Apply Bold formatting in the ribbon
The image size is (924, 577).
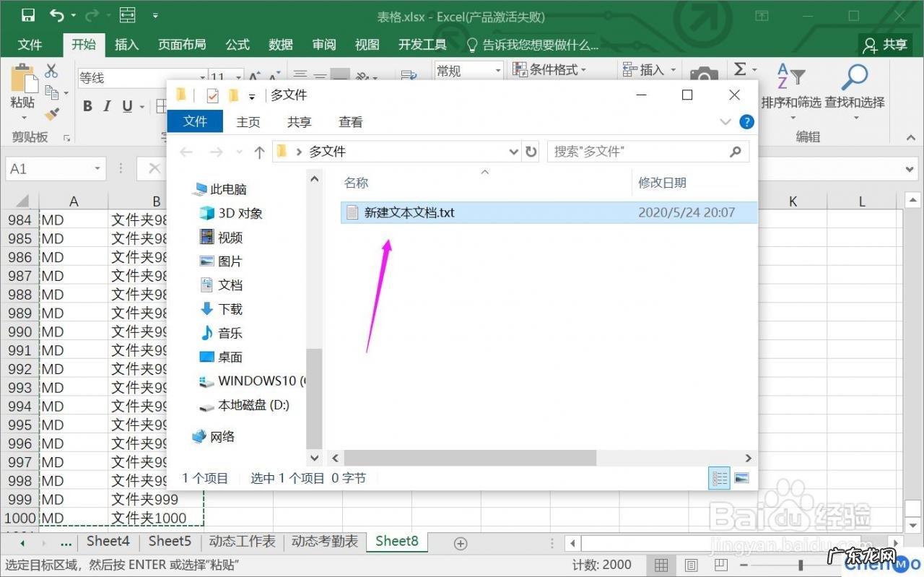87,105
